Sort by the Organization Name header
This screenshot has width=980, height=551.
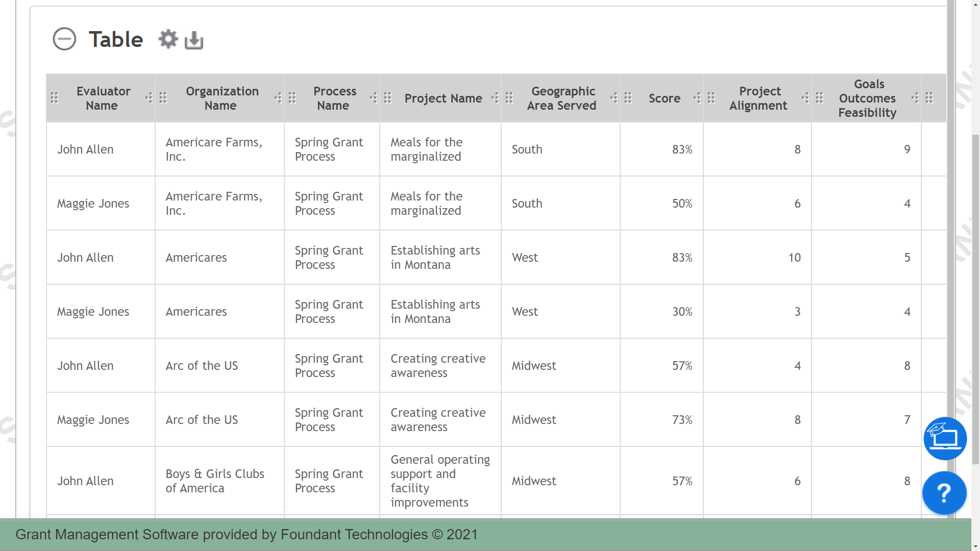(x=222, y=98)
